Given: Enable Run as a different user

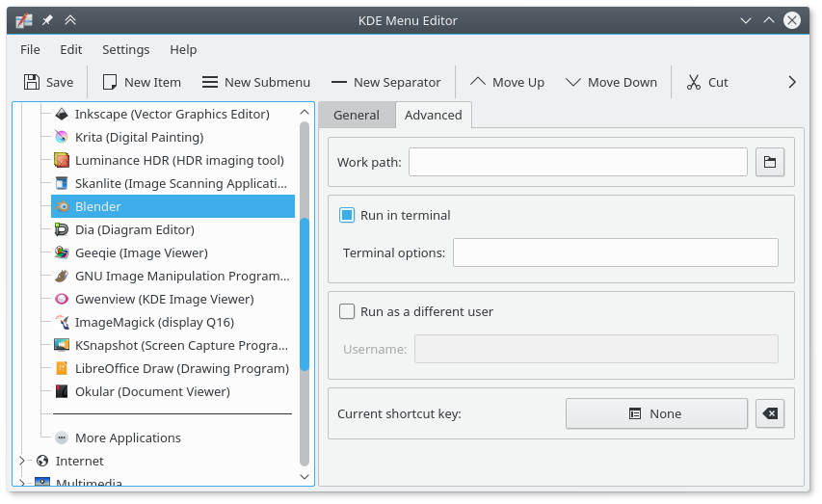Looking at the screenshot, I should 347,311.
